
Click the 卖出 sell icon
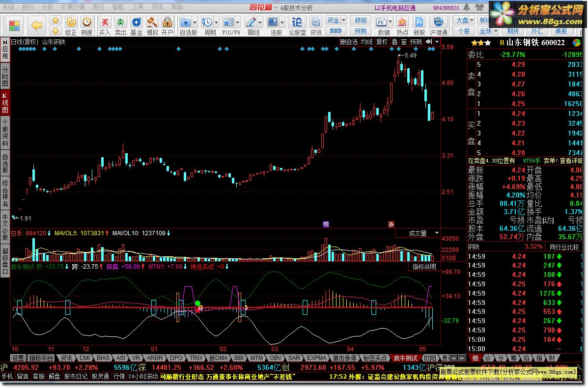pos(120,22)
